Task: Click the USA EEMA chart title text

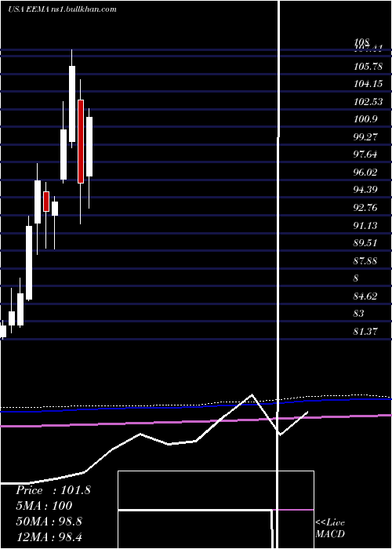Action: pyautogui.click(x=62, y=9)
